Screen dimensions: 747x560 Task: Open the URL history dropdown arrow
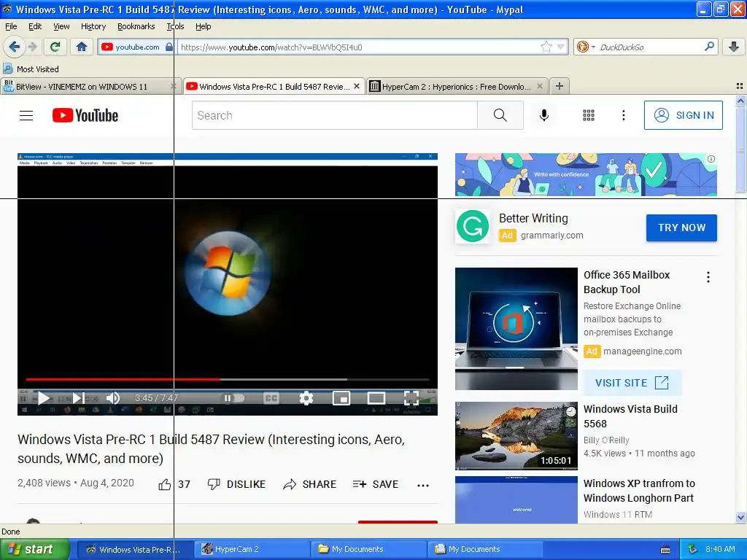tap(561, 47)
